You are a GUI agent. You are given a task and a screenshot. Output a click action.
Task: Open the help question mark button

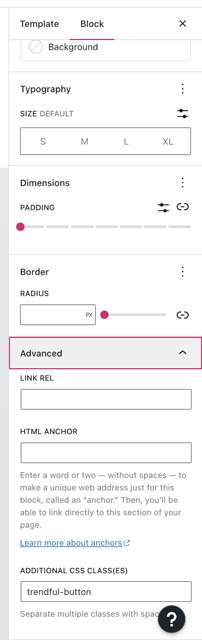click(x=172, y=619)
